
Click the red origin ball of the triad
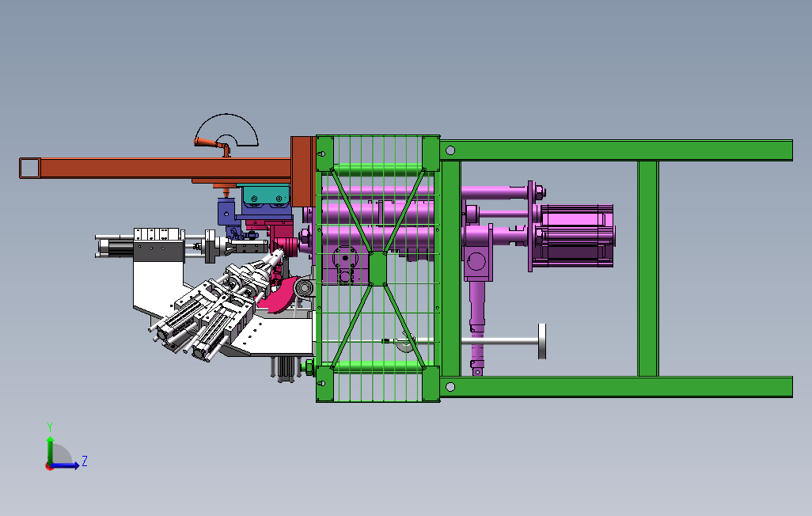click(49, 467)
